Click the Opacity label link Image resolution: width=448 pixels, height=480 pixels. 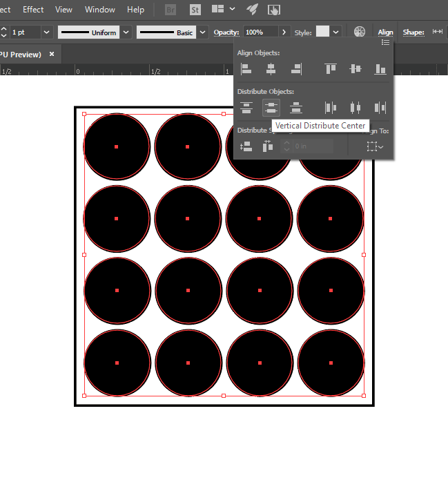(x=226, y=32)
